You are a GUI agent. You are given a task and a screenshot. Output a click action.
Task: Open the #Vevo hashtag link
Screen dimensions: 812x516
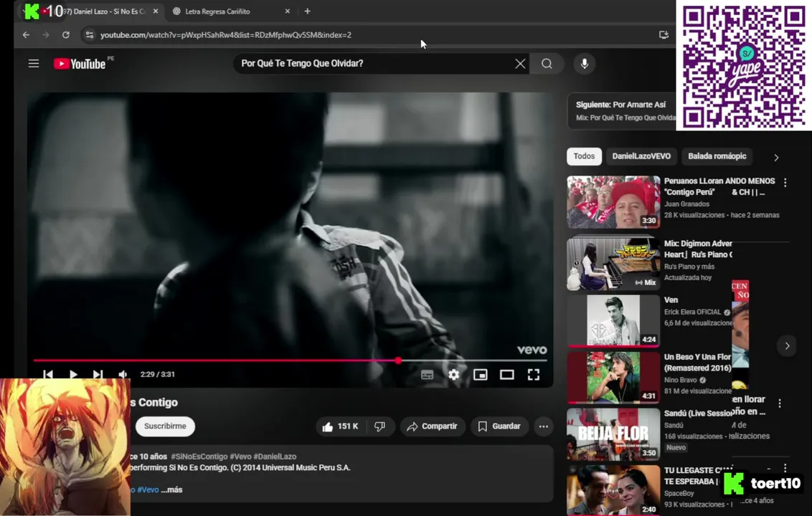[x=148, y=489]
